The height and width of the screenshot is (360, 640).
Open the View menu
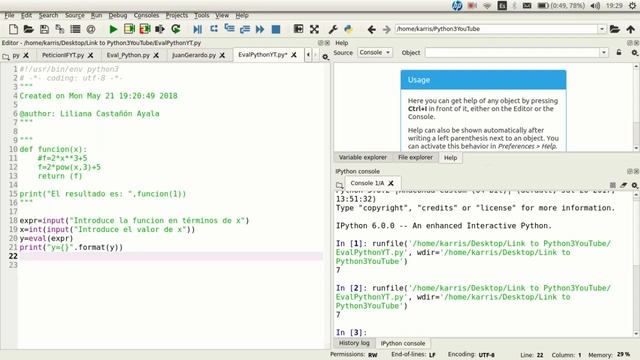click(x=222, y=16)
